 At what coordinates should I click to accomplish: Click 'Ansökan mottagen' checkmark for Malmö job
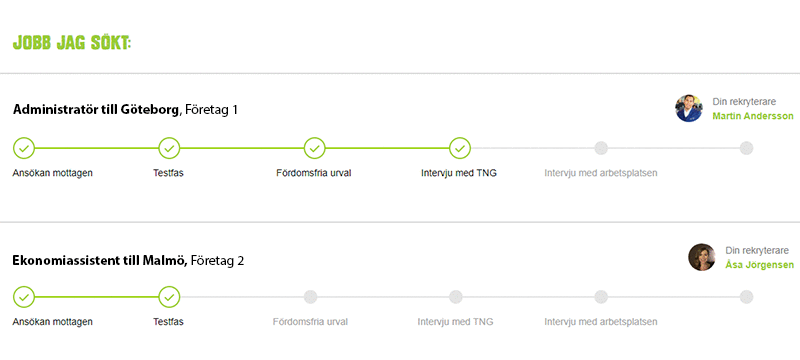[x=24, y=297]
